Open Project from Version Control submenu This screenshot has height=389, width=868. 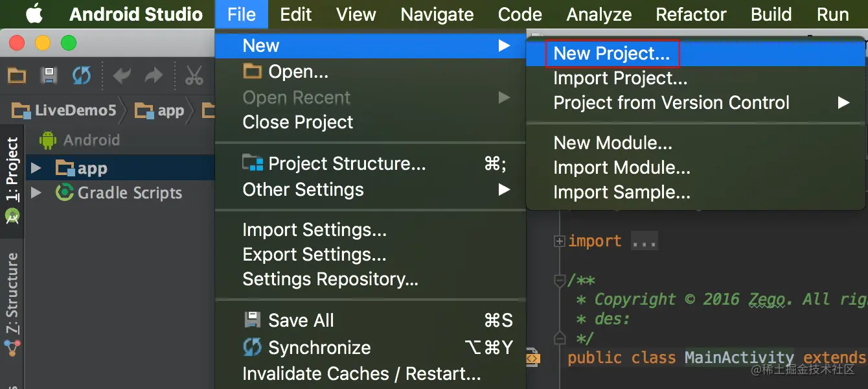point(671,103)
